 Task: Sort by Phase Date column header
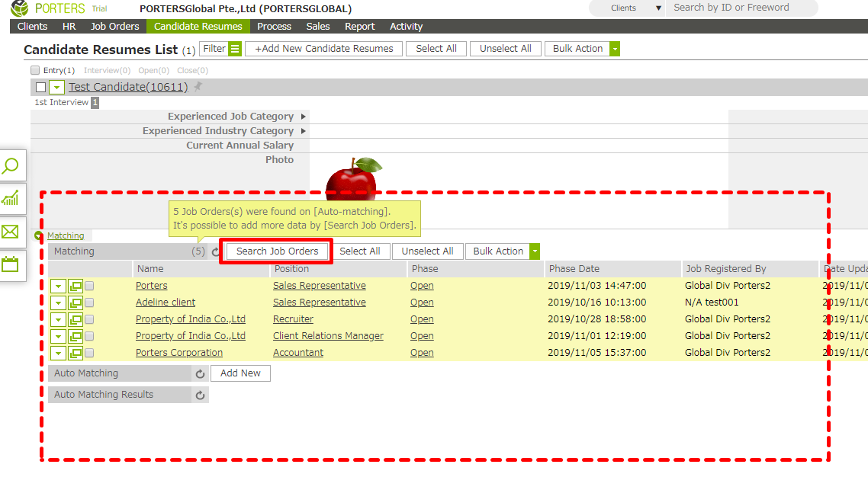[x=574, y=269]
